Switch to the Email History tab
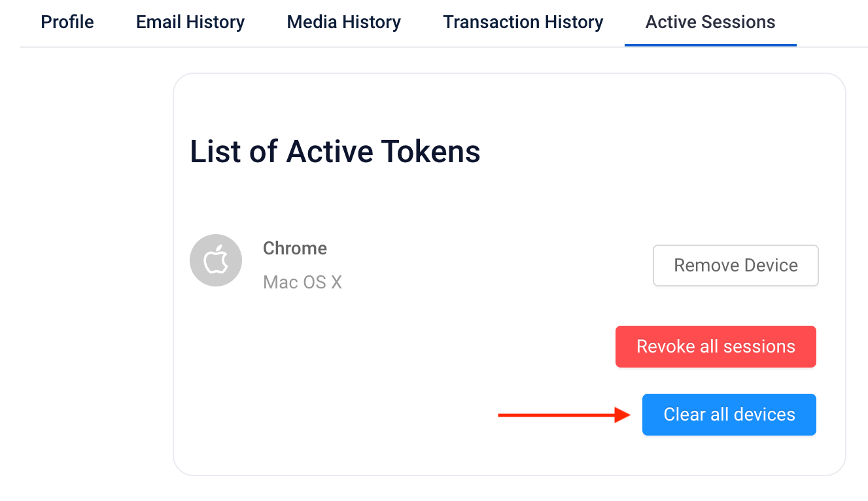The image size is (868, 501). pos(190,22)
